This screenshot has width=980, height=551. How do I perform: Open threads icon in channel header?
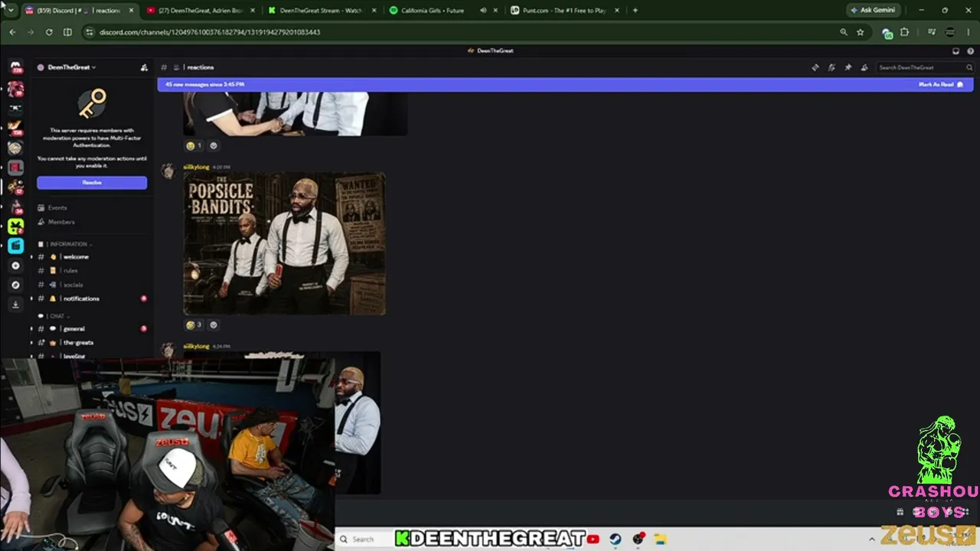(x=815, y=67)
